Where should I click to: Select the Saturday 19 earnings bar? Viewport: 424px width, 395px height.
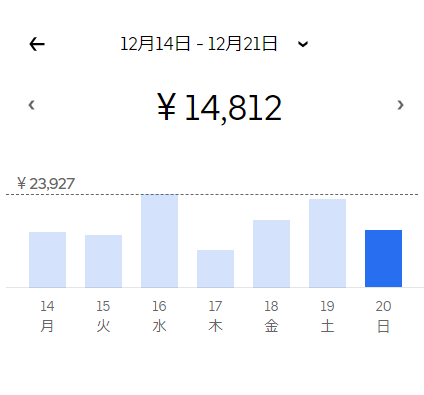(327, 243)
